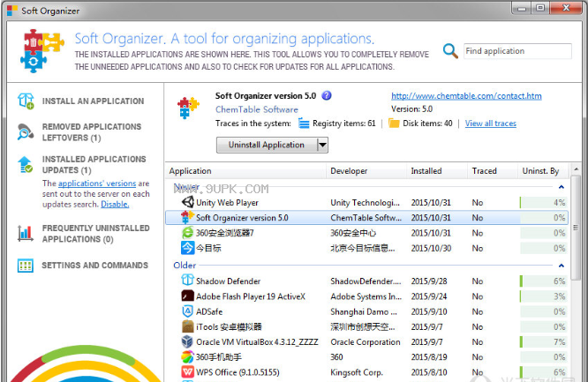Click the 360安全浏览器7 icon
Viewport: 588px width, 382px height.
coord(187,233)
